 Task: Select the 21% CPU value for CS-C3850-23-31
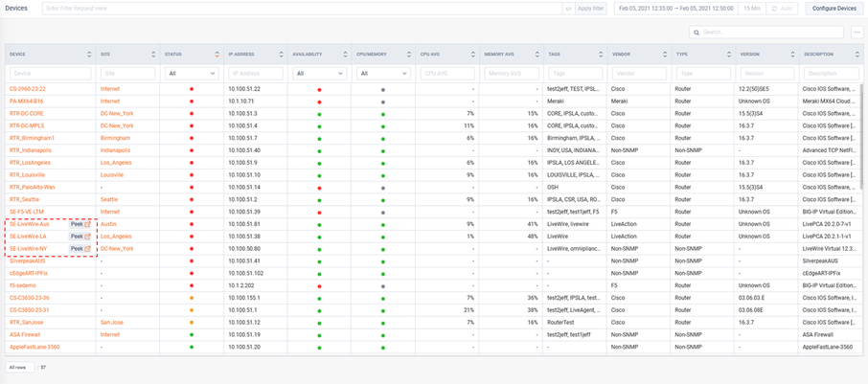(468, 310)
